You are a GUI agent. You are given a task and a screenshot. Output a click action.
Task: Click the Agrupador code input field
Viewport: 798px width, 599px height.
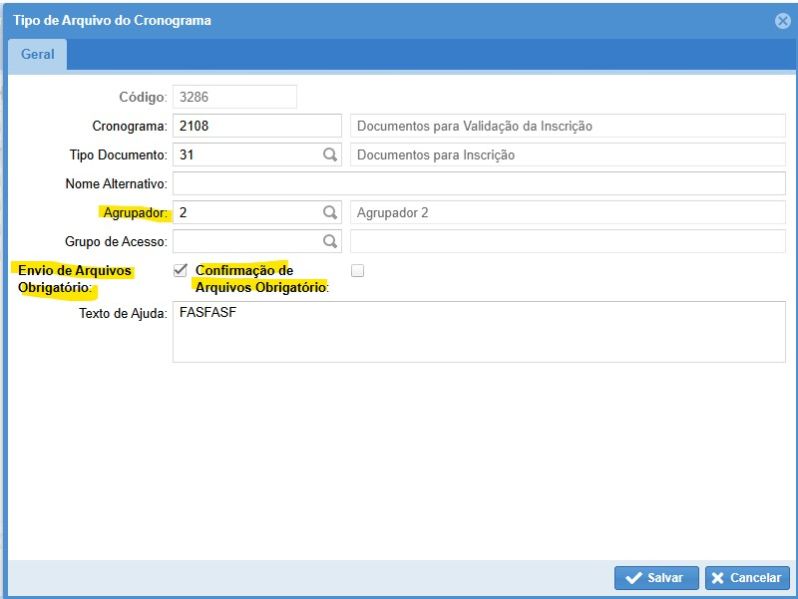[x=245, y=212]
